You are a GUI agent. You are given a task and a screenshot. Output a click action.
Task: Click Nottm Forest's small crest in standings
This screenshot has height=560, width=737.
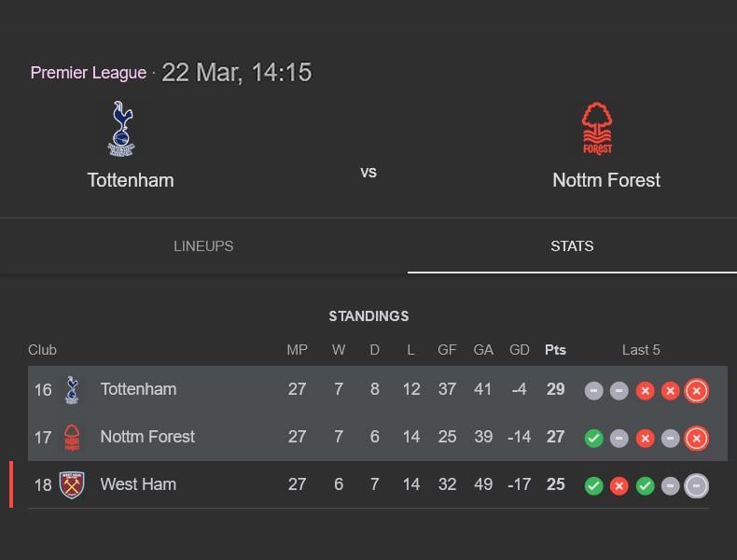coord(72,437)
